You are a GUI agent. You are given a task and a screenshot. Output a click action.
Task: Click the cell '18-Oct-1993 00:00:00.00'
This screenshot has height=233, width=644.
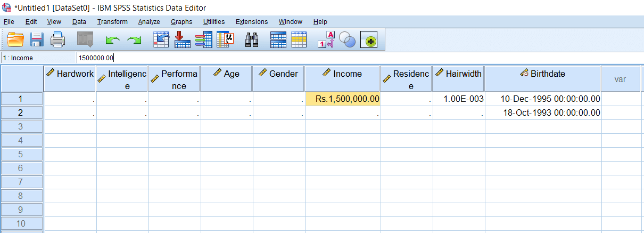tap(543, 113)
